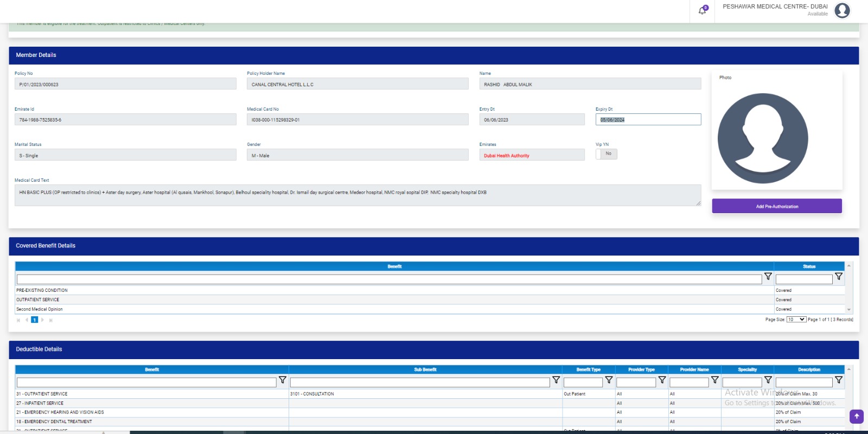Screen dimensions: 868x434
Task: Click filter icon for Provider Type column
Action: tap(662, 380)
